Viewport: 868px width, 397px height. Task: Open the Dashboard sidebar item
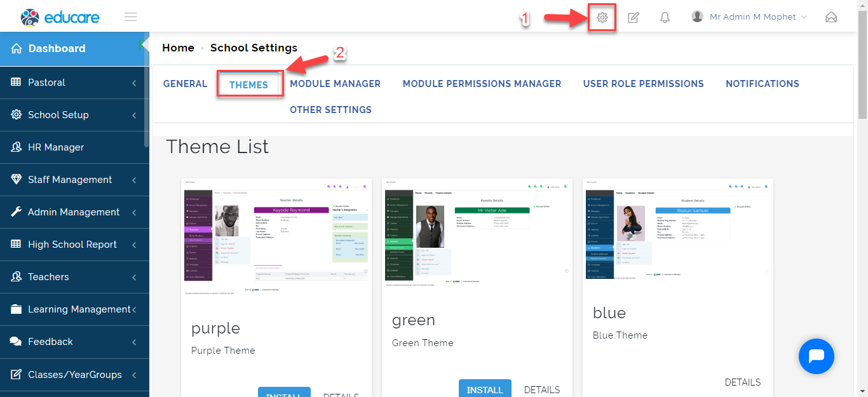click(74, 48)
